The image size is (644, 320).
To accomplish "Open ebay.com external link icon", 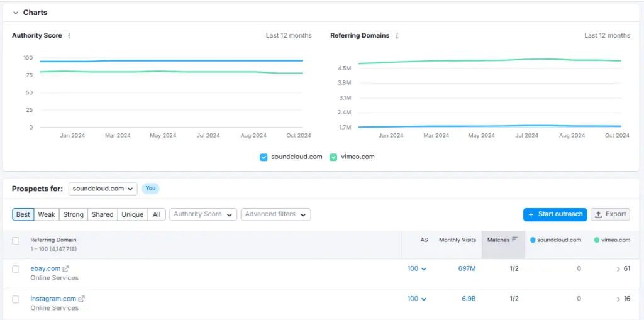I will click(x=66, y=268).
